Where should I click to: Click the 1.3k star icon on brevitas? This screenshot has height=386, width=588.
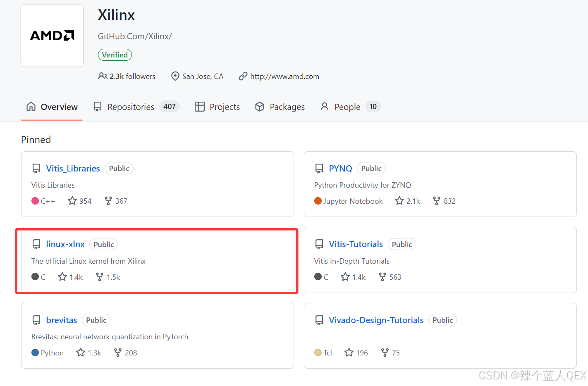click(81, 353)
